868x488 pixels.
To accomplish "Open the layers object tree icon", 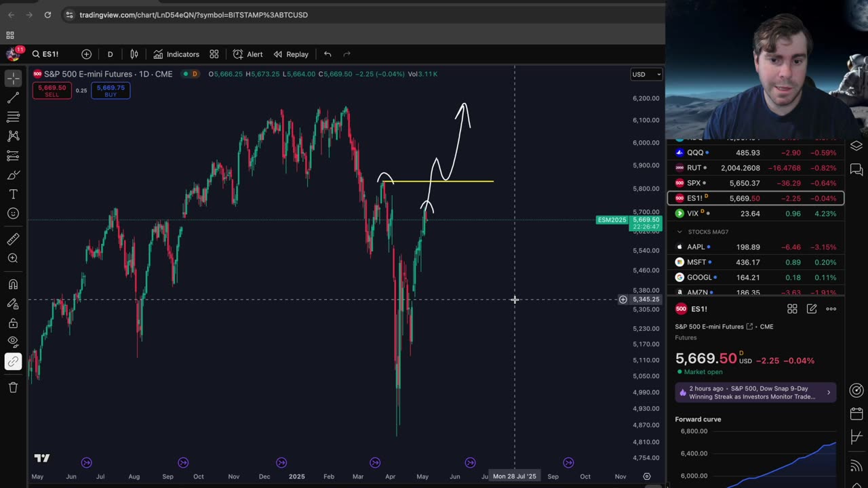I will pos(856,146).
